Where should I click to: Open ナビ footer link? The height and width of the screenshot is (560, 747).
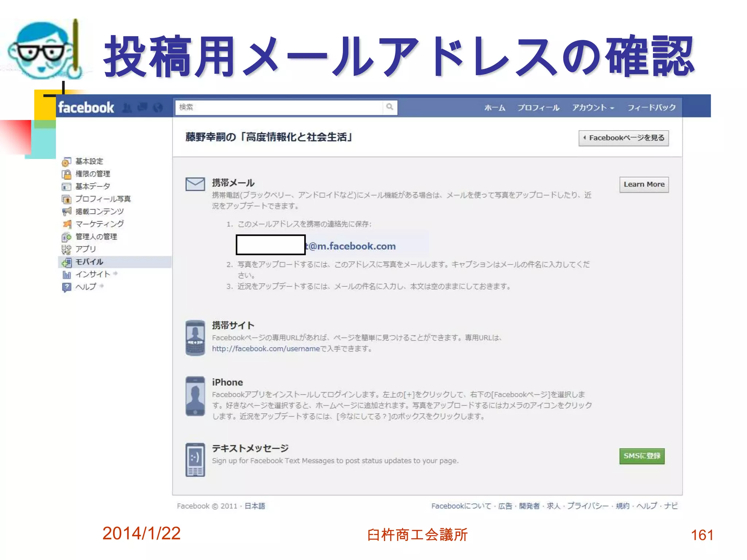tap(671, 506)
